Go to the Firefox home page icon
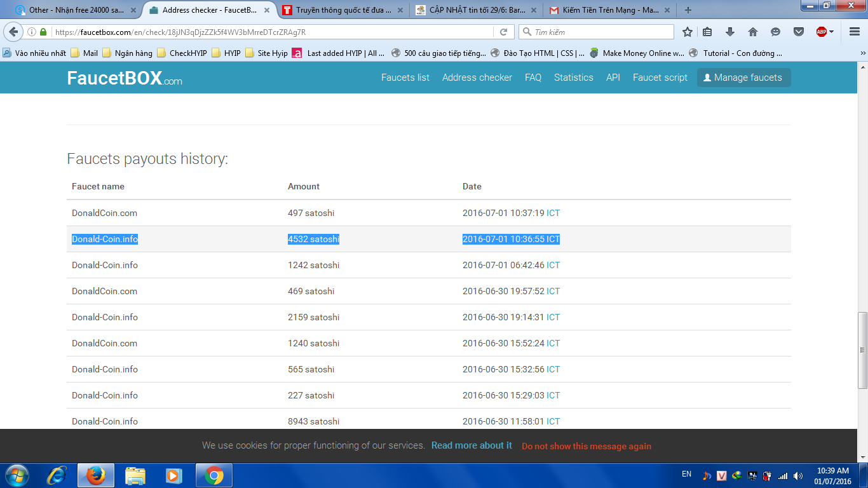 point(753,32)
